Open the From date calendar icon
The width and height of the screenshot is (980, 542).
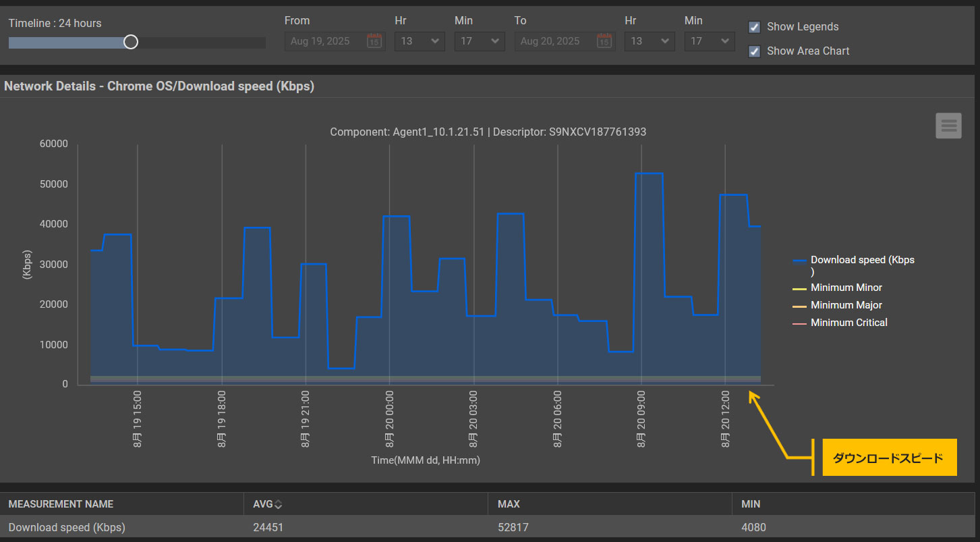[x=374, y=41]
